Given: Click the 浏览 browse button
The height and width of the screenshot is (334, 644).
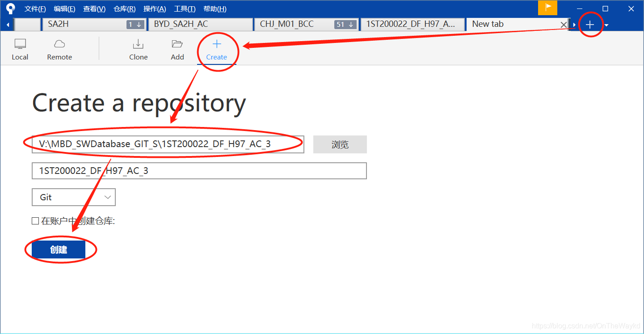Looking at the screenshot, I should (340, 144).
